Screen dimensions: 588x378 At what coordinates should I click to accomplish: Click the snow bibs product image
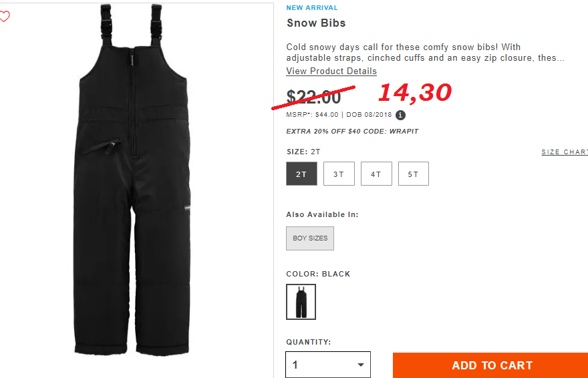tap(132, 180)
